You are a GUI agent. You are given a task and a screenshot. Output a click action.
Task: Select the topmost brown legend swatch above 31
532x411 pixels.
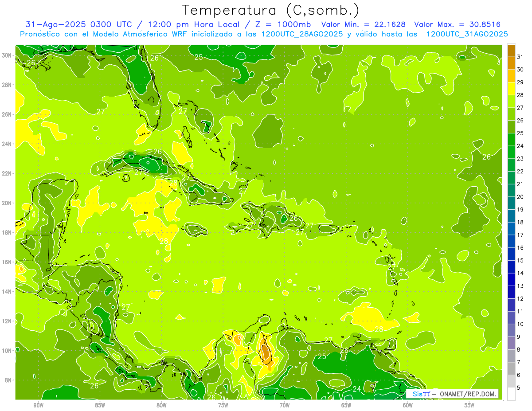pos(511,51)
